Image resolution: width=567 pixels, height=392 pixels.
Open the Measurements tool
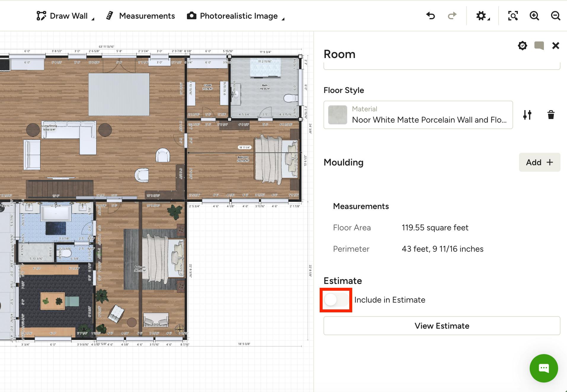click(140, 16)
